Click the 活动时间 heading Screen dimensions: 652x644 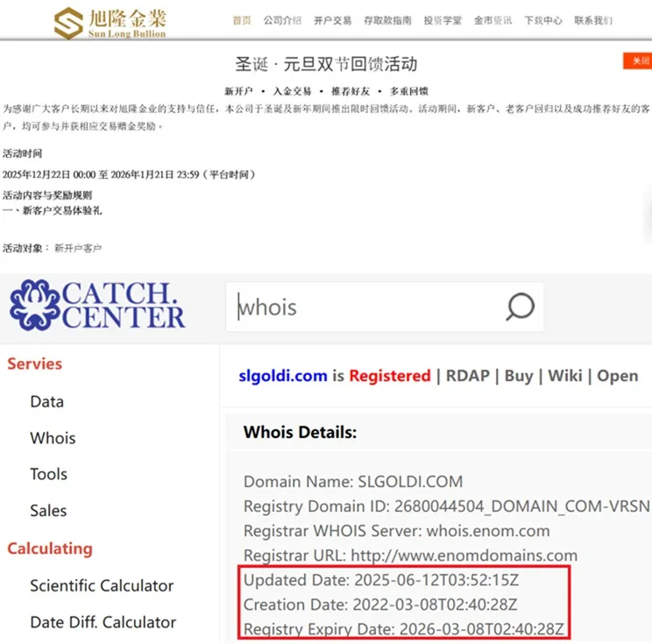point(23,153)
